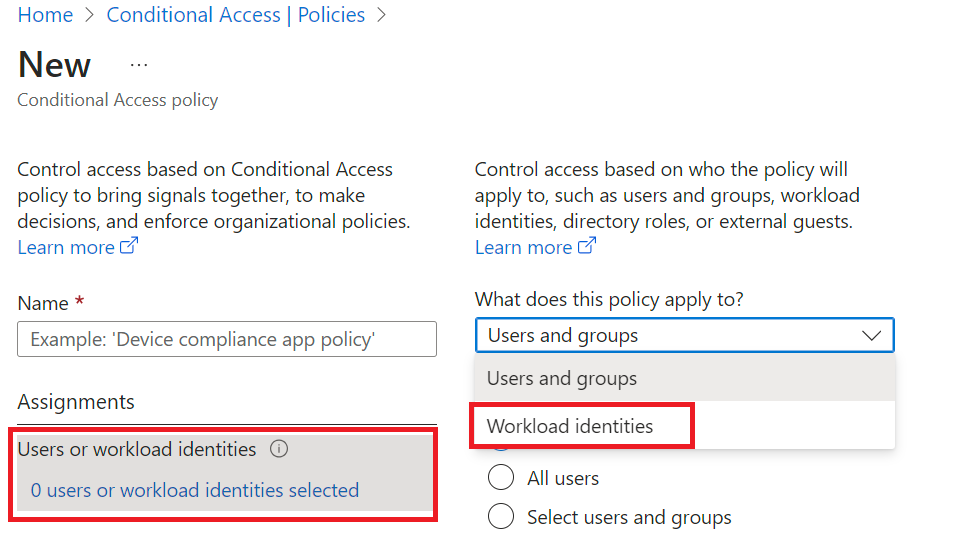Image resolution: width=965 pixels, height=536 pixels.
Task: Click external link icon under left policy description
Action: [x=128, y=246]
